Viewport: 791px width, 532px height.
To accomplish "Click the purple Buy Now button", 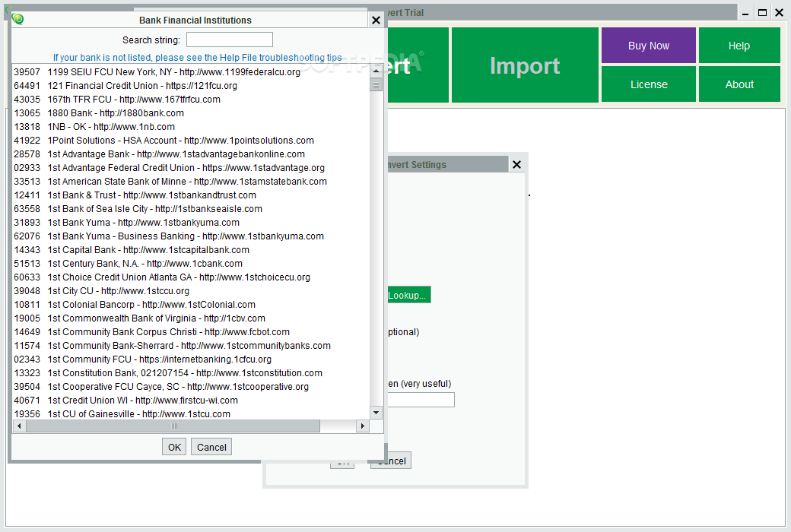I will point(649,46).
